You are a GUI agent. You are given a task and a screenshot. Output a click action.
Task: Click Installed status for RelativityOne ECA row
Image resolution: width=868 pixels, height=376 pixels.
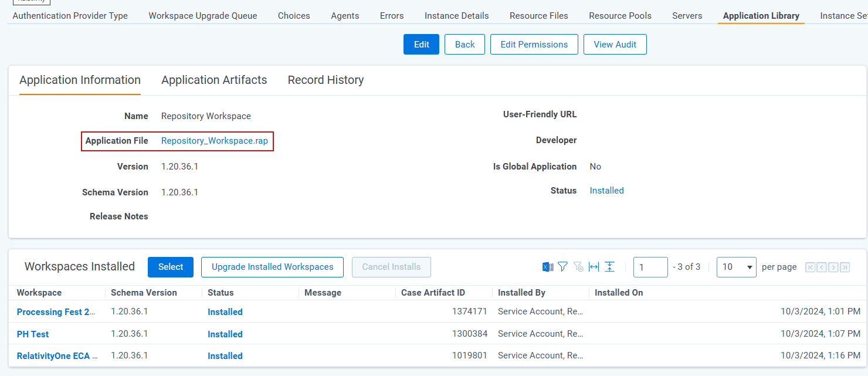[225, 356]
